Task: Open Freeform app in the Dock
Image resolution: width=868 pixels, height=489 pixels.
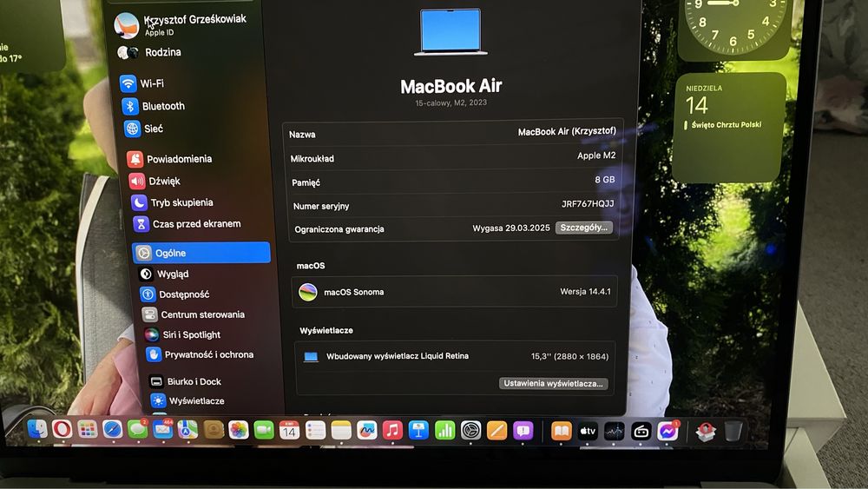Action: pyautogui.click(x=366, y=430)
